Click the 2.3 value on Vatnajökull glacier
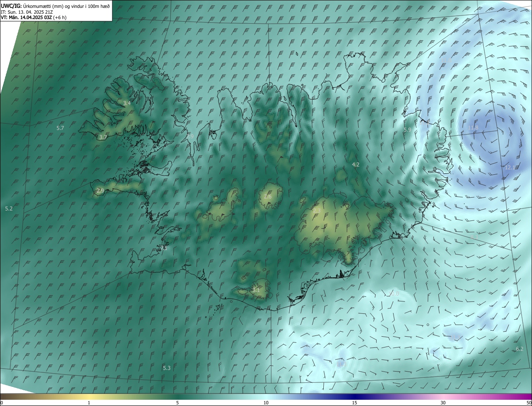This screenshot has width=532, height=406. click(316, 211)
